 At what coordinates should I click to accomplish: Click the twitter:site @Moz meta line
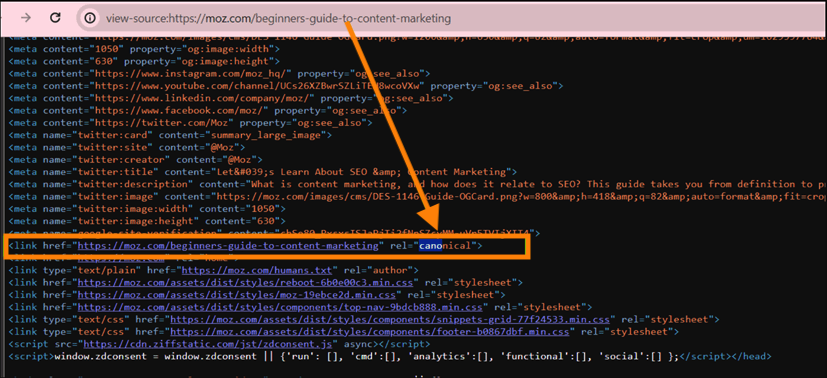127,147
